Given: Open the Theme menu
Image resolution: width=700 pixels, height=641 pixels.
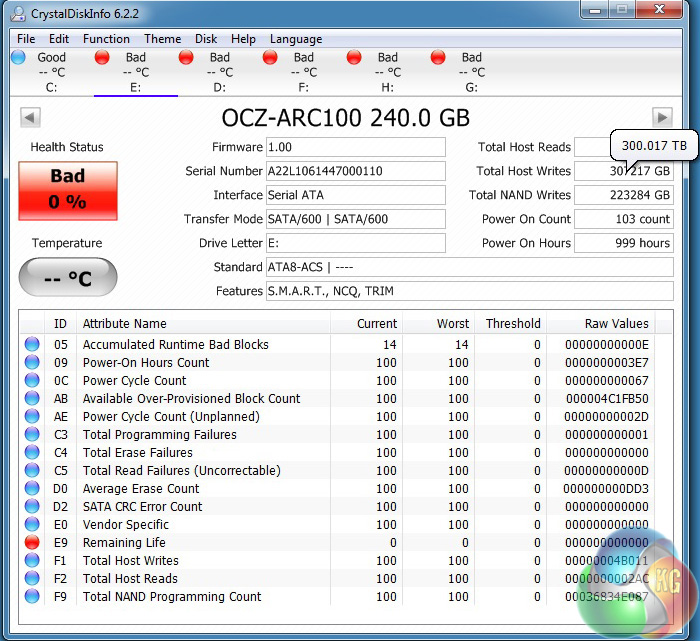Looking at the screenshot, I should [162, 39].
